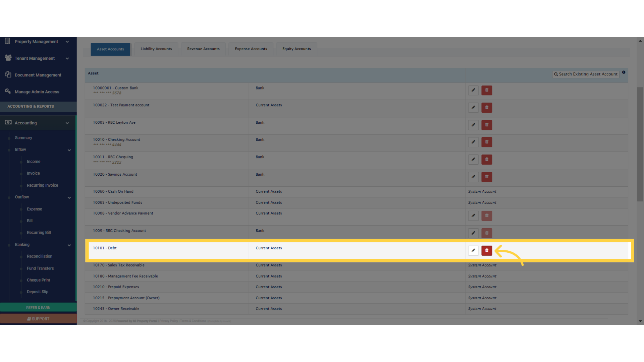Screen dimensions: 644x362
Task: Click the vertical scrollbar thumb
Action: pyautogui.click(x=640, y=144)
